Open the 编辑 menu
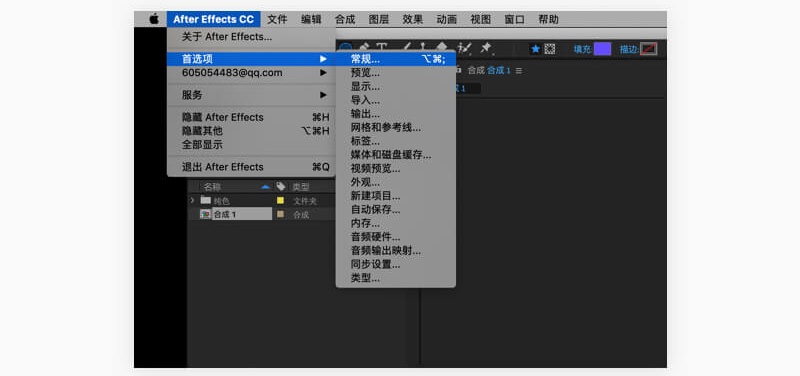This screenshot has height=376, width=800. tap(311, 19)
